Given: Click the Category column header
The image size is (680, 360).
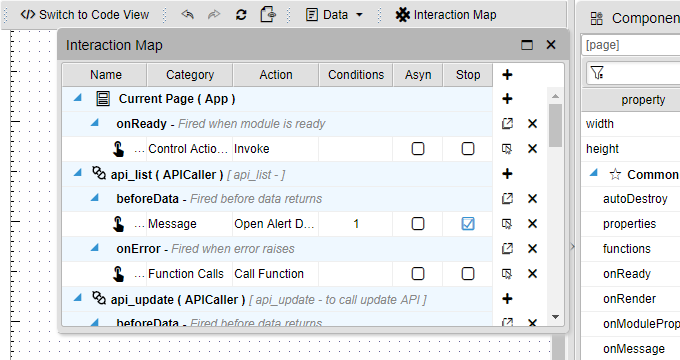Looking at the screenshot, I should (x=190, y=75).
